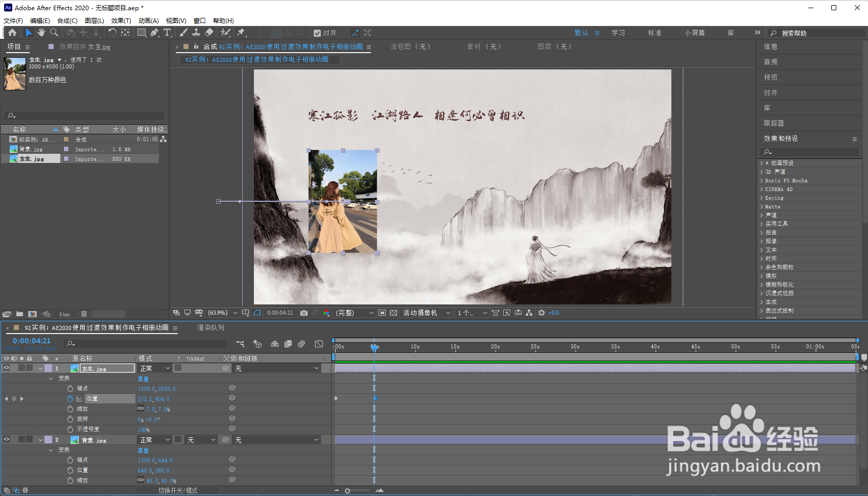
Task: Open the Graph Editor icon
Action: (319, 344)
